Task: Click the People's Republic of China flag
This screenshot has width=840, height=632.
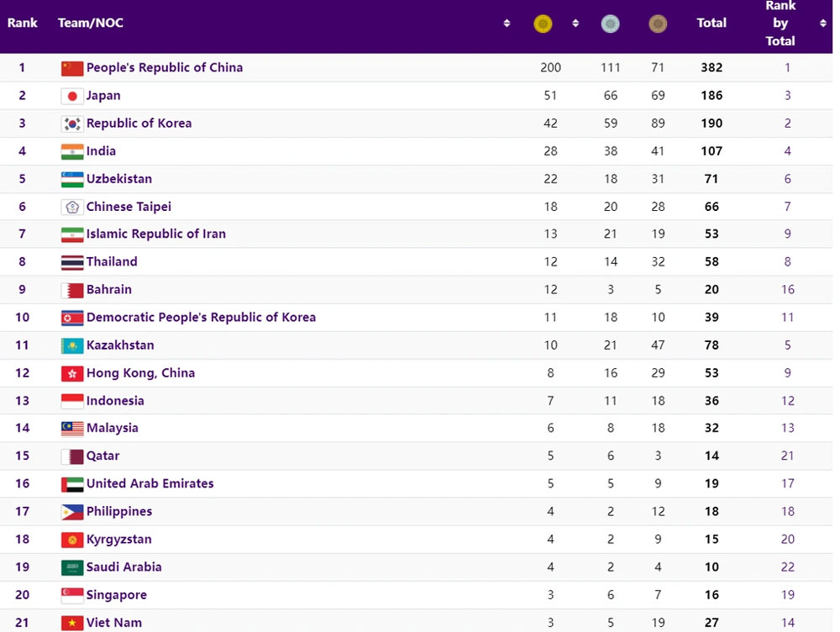Action: (72, 68)
